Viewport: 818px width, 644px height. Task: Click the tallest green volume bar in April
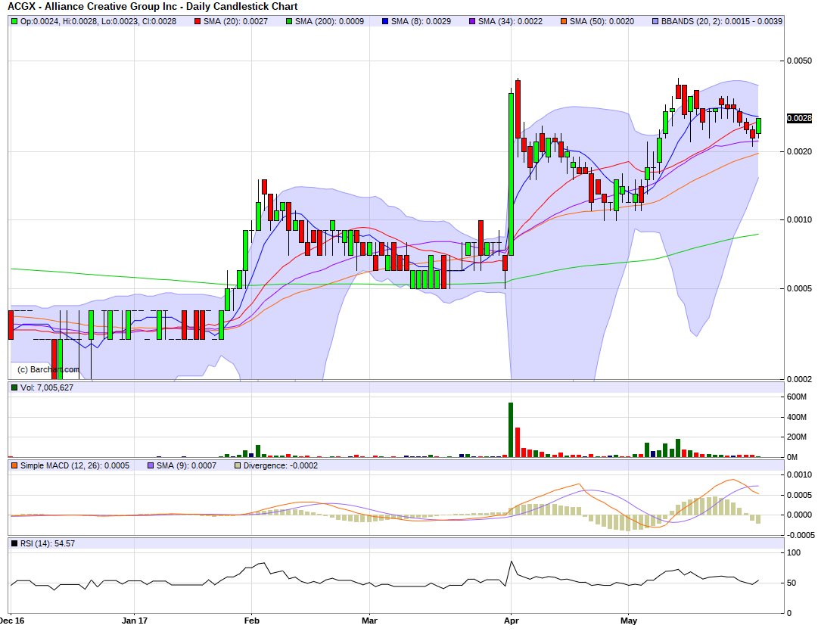click(511, 430)
